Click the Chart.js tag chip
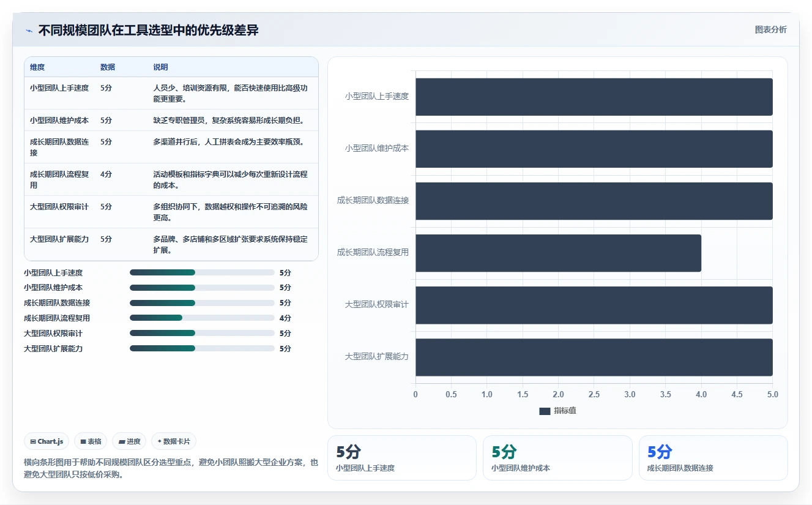This screenshot has height=505, width=812. pos(47,441)
